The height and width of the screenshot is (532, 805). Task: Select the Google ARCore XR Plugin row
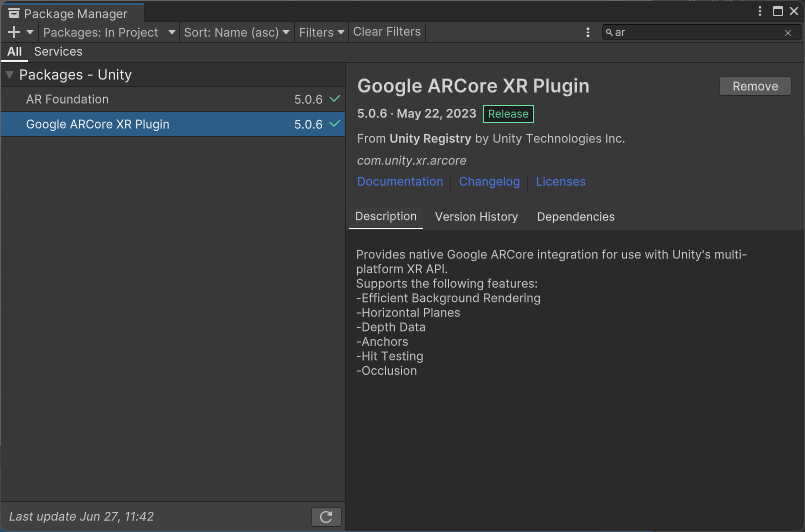point(172,124)
